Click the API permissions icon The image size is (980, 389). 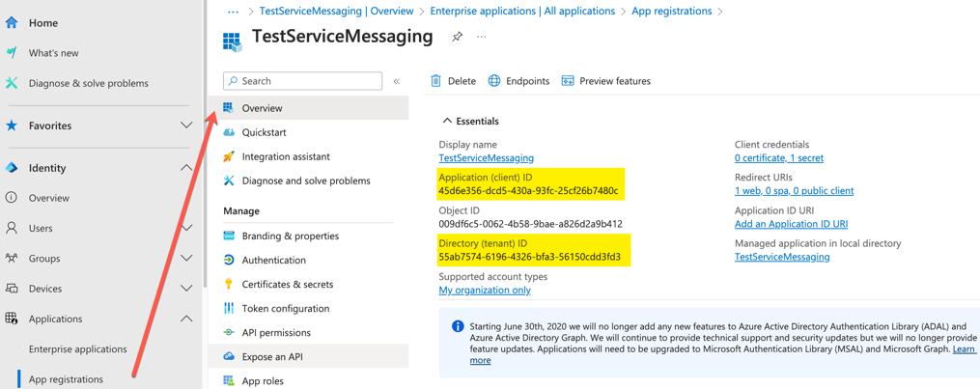tap(229, 332)
